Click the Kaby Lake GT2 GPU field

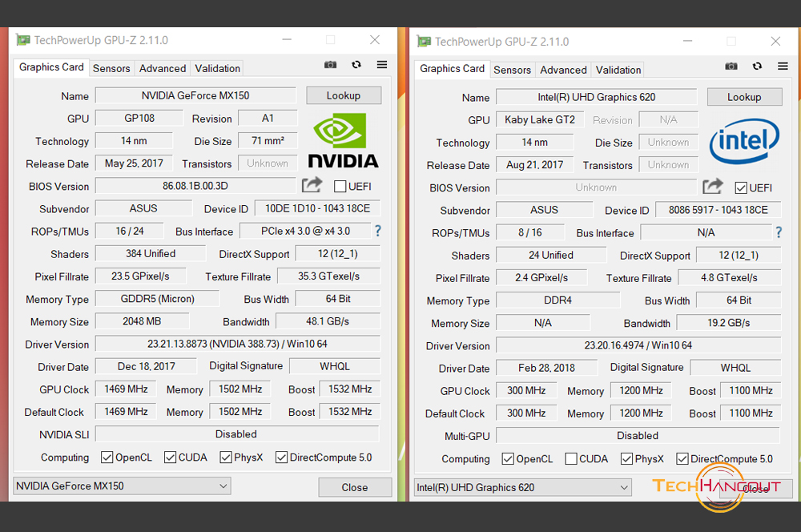click(x=541, y=119)
